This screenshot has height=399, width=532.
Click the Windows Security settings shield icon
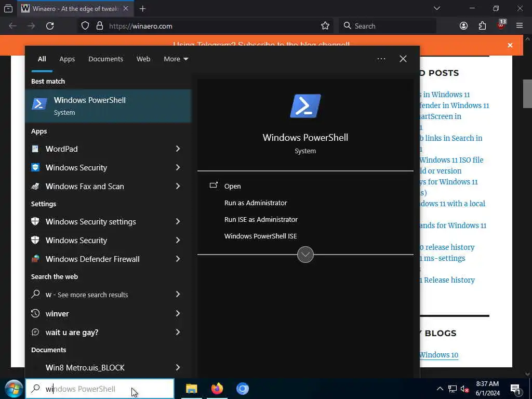click(x=35, y=221)
